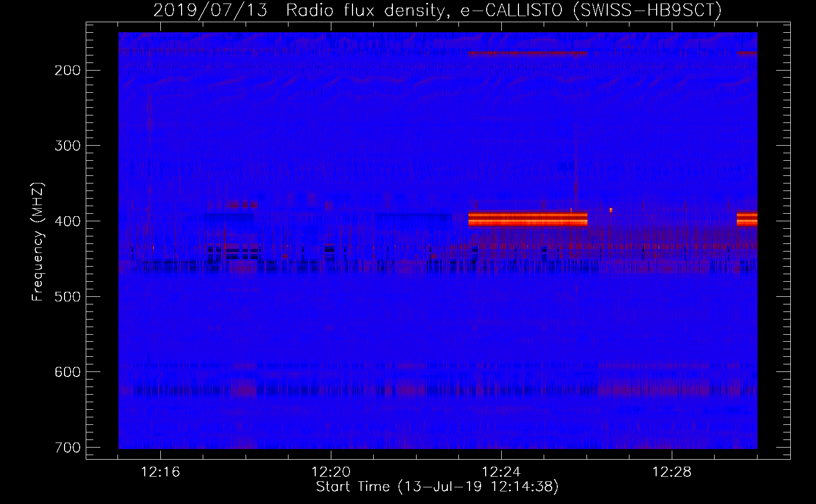Click the 500 frequency tick label
This screenshot has width=816, height=504.
67,296
